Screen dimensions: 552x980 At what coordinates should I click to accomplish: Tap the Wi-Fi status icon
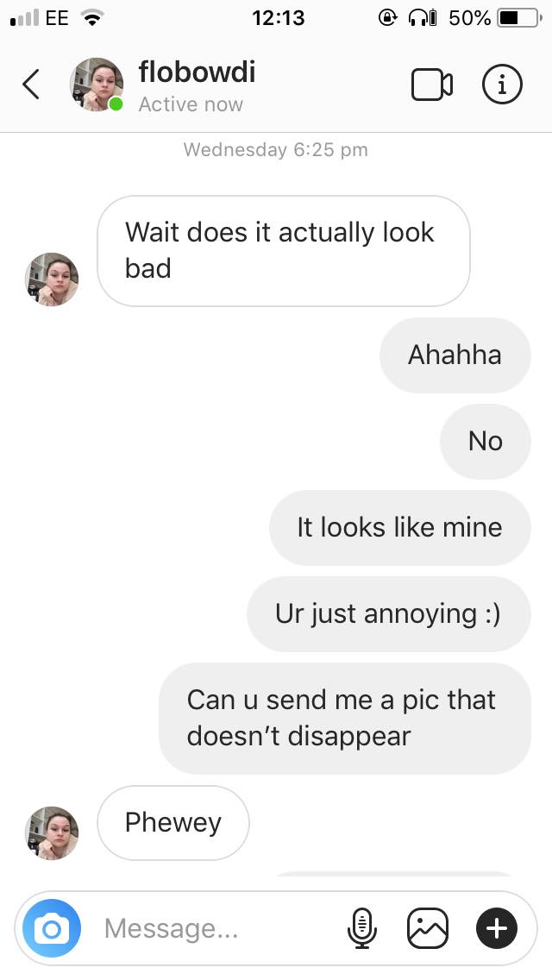(x=91, y=18)
